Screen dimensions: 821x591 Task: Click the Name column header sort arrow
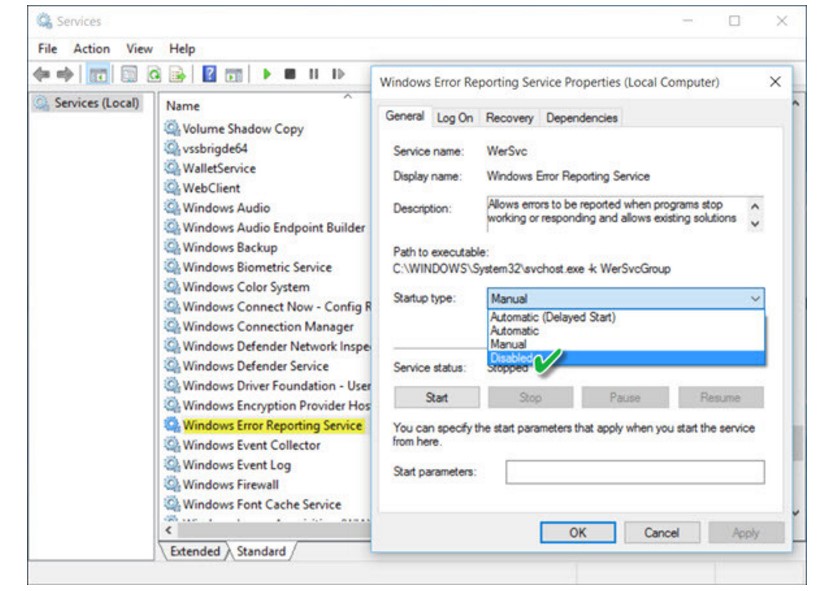[348, 97]
